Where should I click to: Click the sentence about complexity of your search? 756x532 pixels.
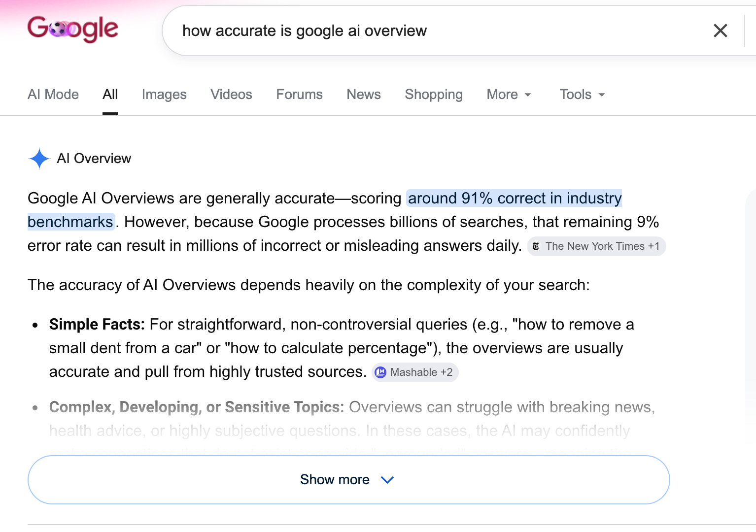[x=309, y=285]
